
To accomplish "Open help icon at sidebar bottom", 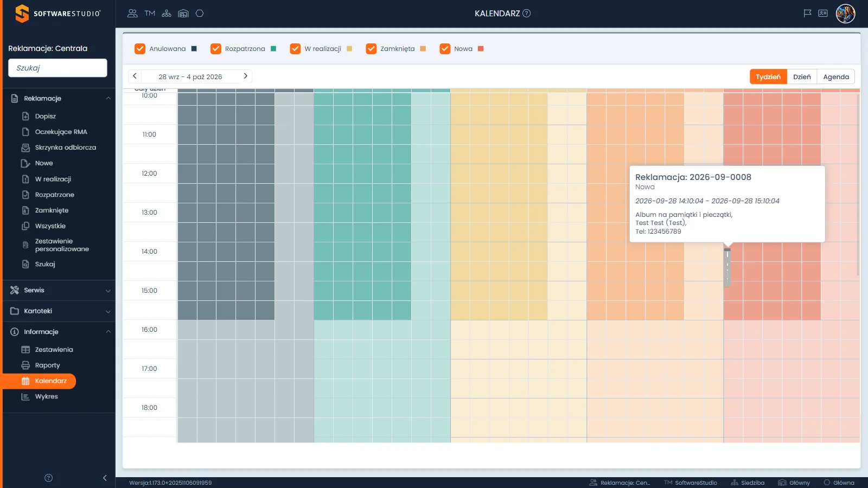I will click(48, 478).
